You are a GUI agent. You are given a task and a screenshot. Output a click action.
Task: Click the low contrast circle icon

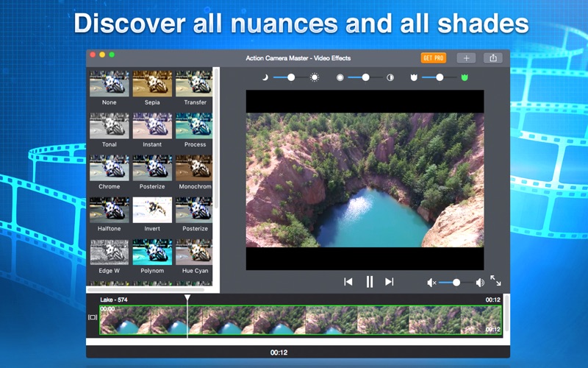[x=340, y=77]
